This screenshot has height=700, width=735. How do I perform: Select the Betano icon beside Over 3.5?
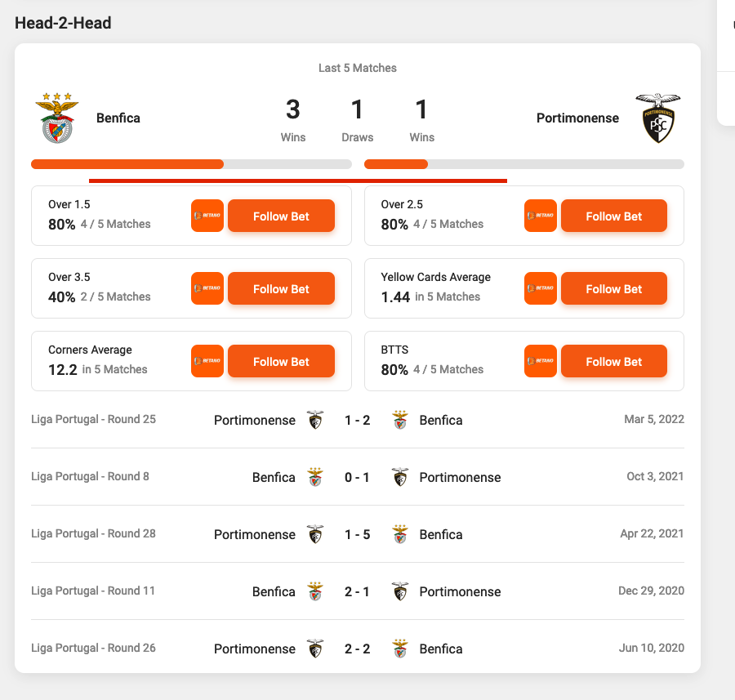tap(207, 288)
